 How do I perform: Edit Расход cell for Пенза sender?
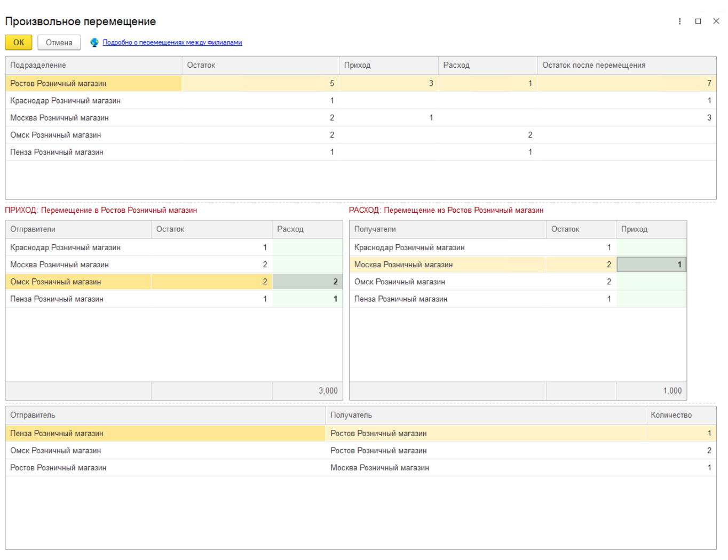point(307,299)
